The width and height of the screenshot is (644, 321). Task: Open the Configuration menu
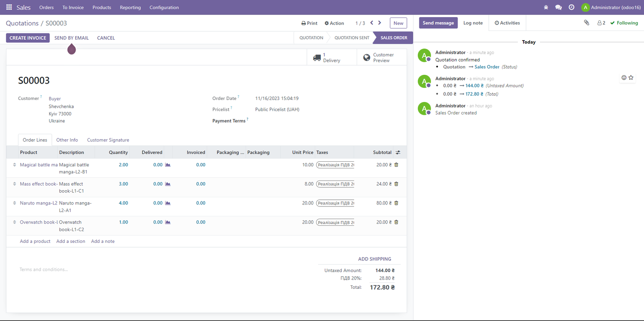tap(164, 8)
